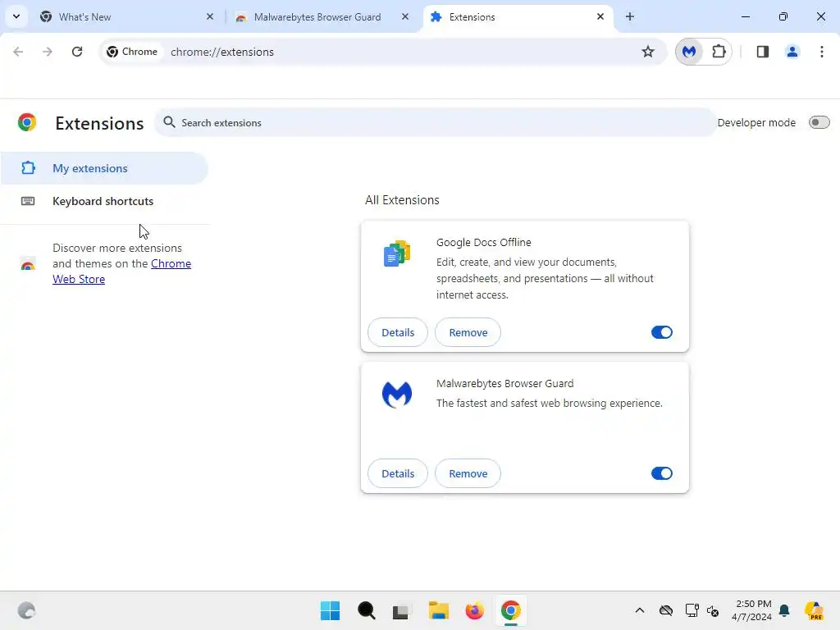This screenshot has width=840, height=630.
Task: Switch to the What's New tab
Action: point(127,16)
